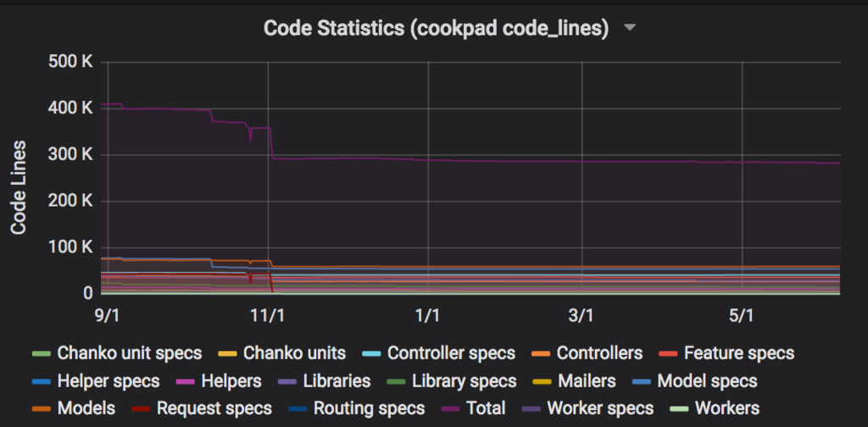Open color picker for Chanko unit specs swatch
This screenshot has width=868, height=427.
42,353
